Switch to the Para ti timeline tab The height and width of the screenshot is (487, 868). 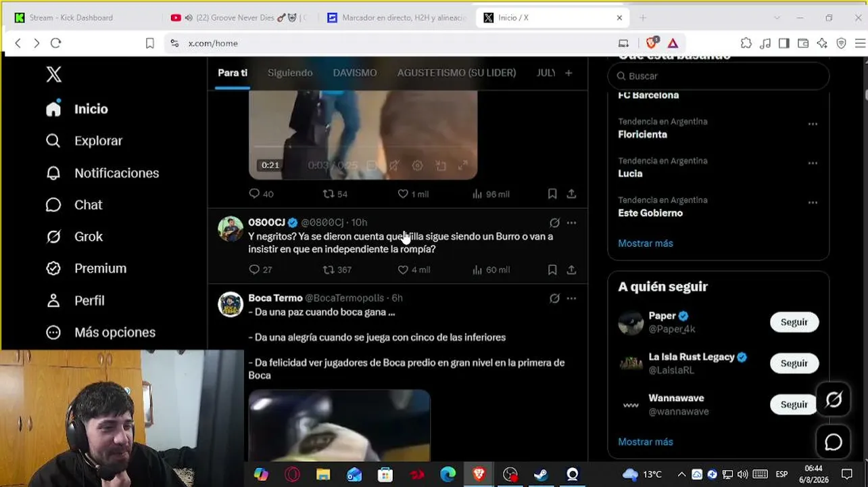pos(233,73)
